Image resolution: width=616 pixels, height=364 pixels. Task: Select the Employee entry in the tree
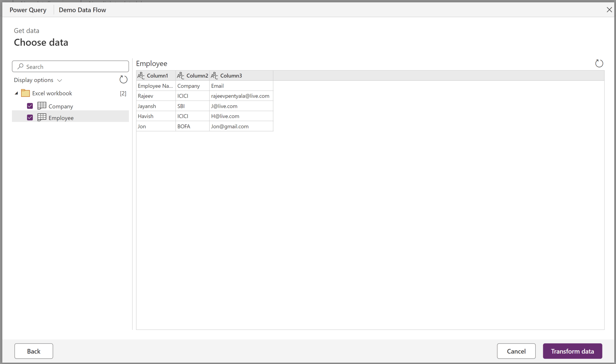[x=61, y=118]
